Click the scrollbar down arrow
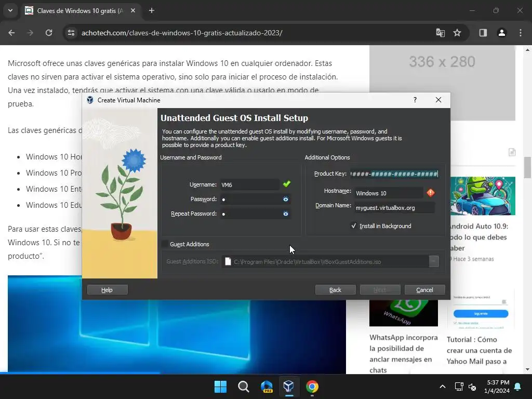Viewport: 532px width, 399px height. [527, 369]
